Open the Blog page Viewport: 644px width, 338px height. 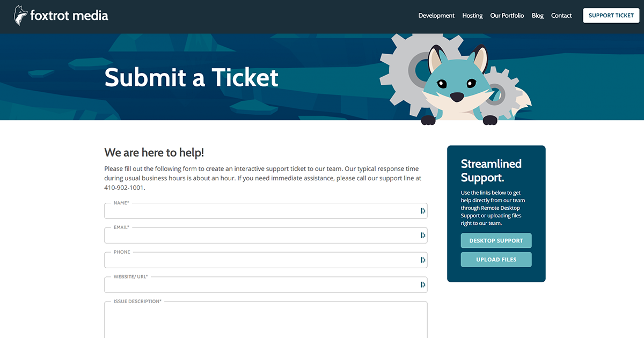pos(537,16)
